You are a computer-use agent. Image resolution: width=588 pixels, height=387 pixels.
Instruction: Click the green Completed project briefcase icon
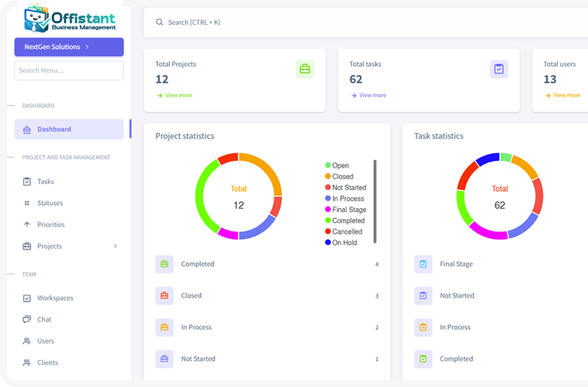pyautogui.click(x=164, y=265)
